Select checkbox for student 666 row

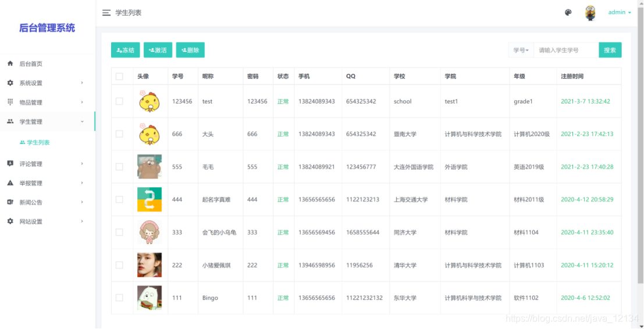[119, 134]
